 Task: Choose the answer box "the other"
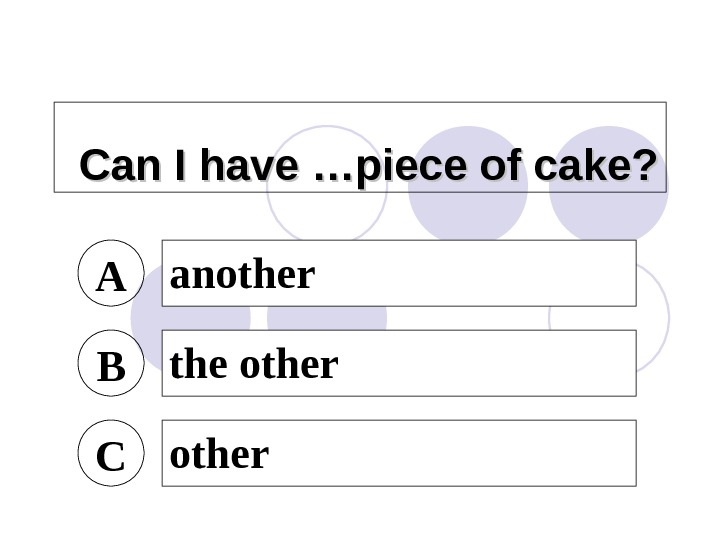pyautogui.click(x=398, y=363)
